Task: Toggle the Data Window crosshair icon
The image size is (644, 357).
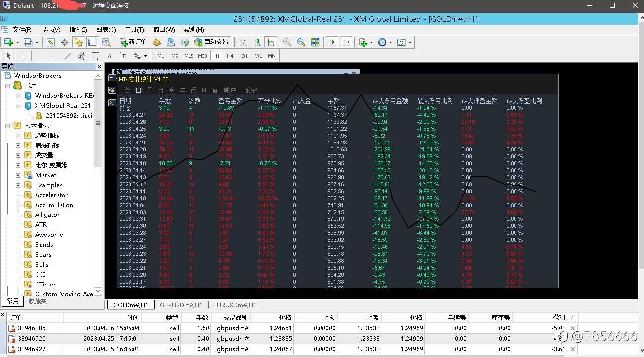Action: click(x=64, y=42)
